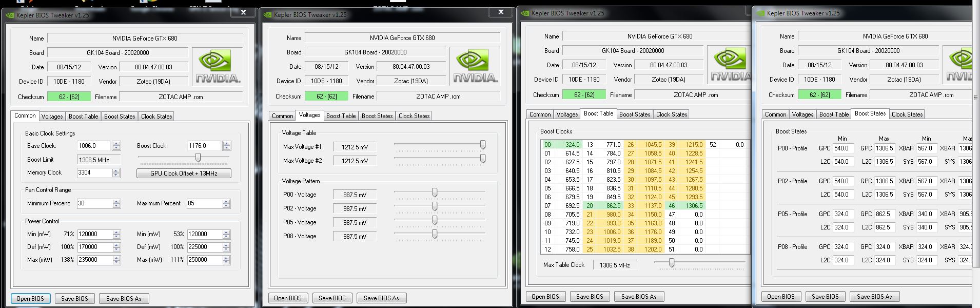Click boost clock entry 39 value 1215.0
980x308 pixels.
[x=691, y=145]
